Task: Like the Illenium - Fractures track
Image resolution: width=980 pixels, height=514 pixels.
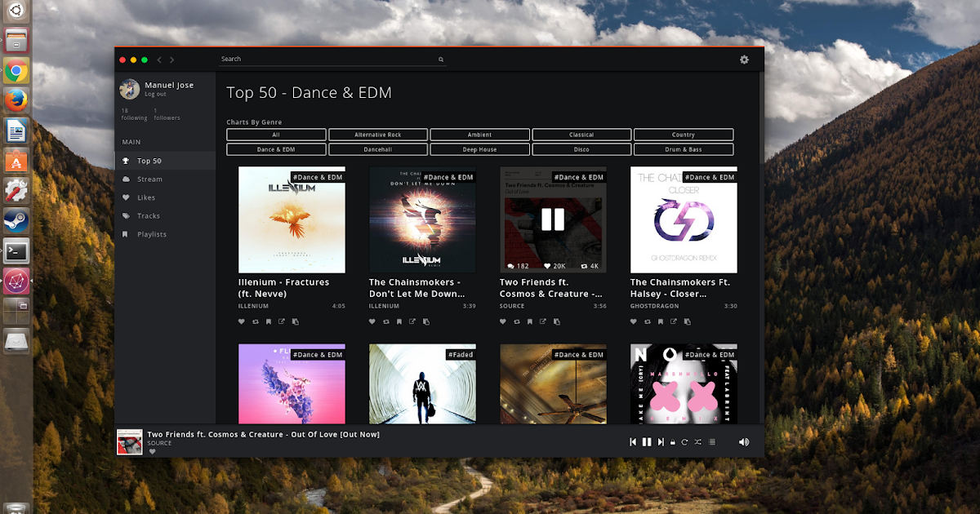Action: [x=241, y=321]
